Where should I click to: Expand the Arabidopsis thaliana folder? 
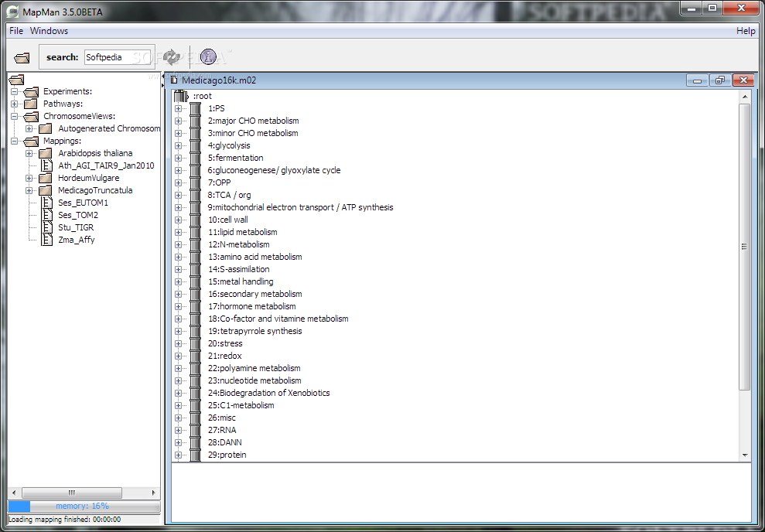[29, 154]
